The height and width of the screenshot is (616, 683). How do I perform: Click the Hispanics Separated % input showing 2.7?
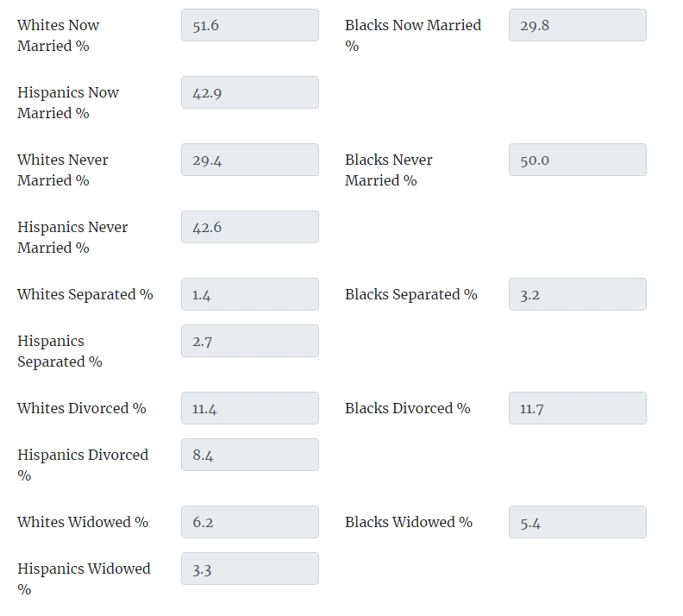(249, 341)
